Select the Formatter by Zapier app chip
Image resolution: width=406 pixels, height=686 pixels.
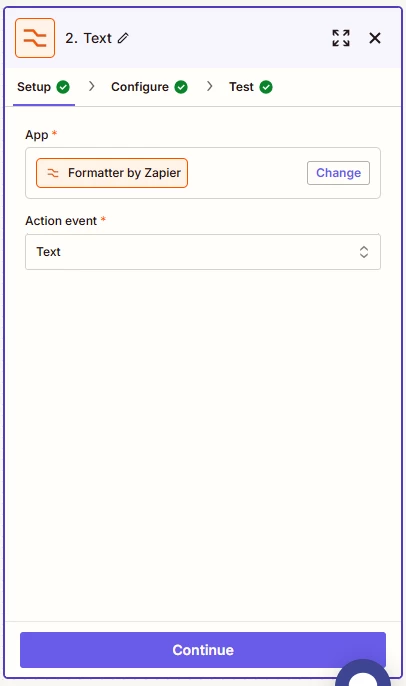tap(112, 173)
